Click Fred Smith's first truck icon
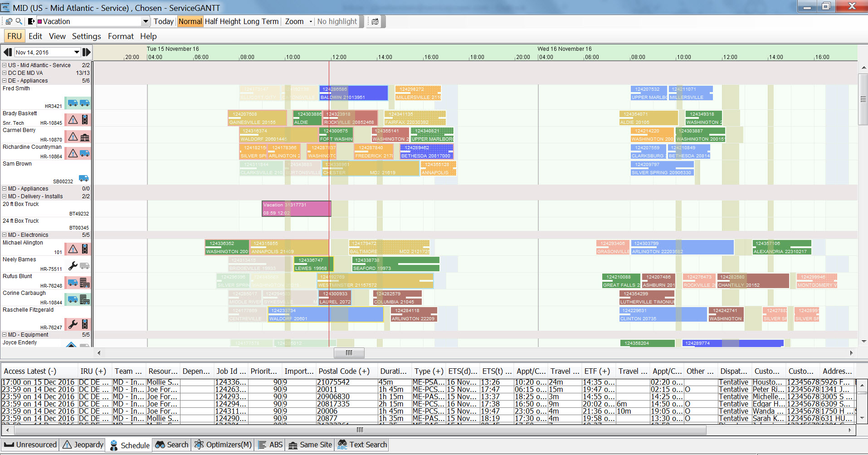Viewport: 868px width, 455px height. coord(73,103)
